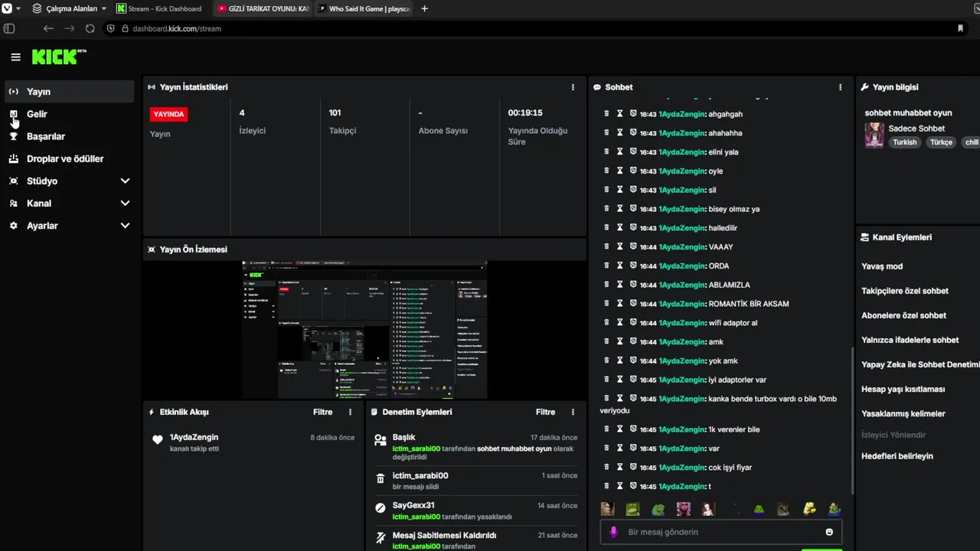Screen dimensions: 980x551
Task: Pick the SpongeBob emote above message box
Action: pos(809,509)
